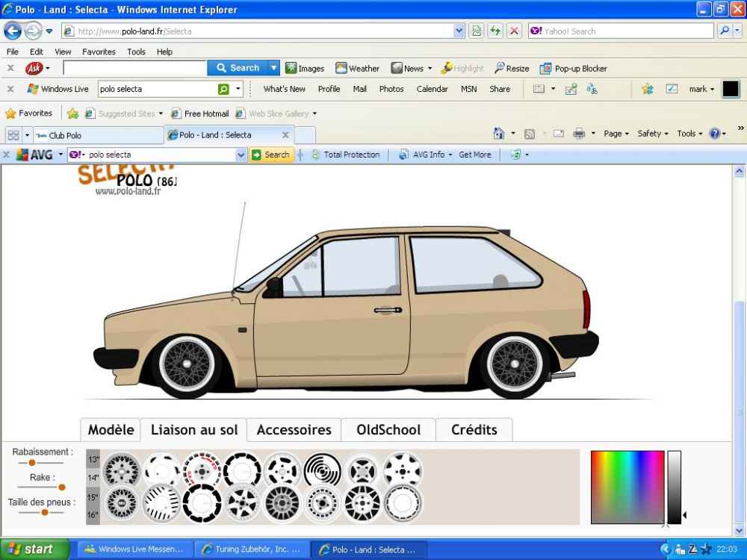Open the Help question mark icon

[x=715, y=134]
